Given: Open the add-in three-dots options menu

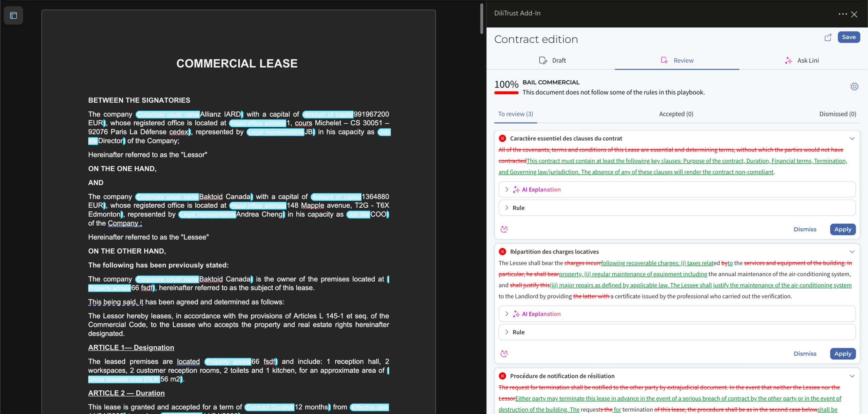Looking at the screenshot, I should tap(843, 14).
